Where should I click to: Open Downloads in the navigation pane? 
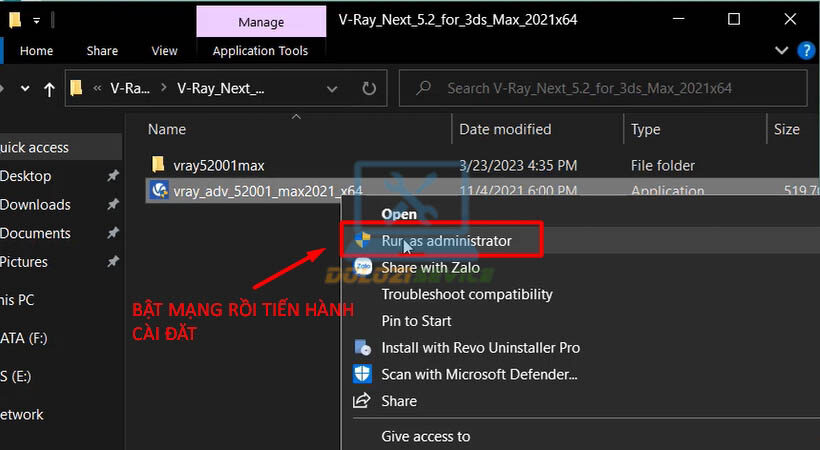[35, 205]
